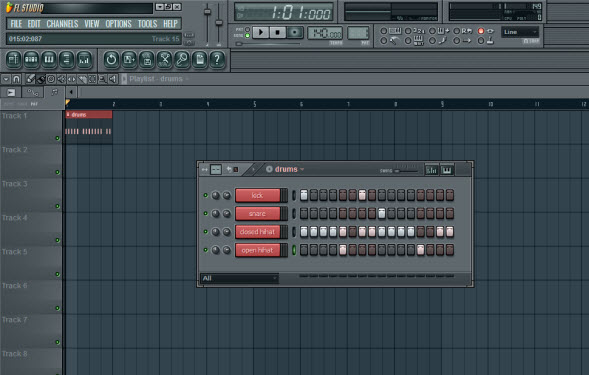589x375 pixels.
Task: Open the Playlist window from the toolbar
Action: [x=14, y=59]
